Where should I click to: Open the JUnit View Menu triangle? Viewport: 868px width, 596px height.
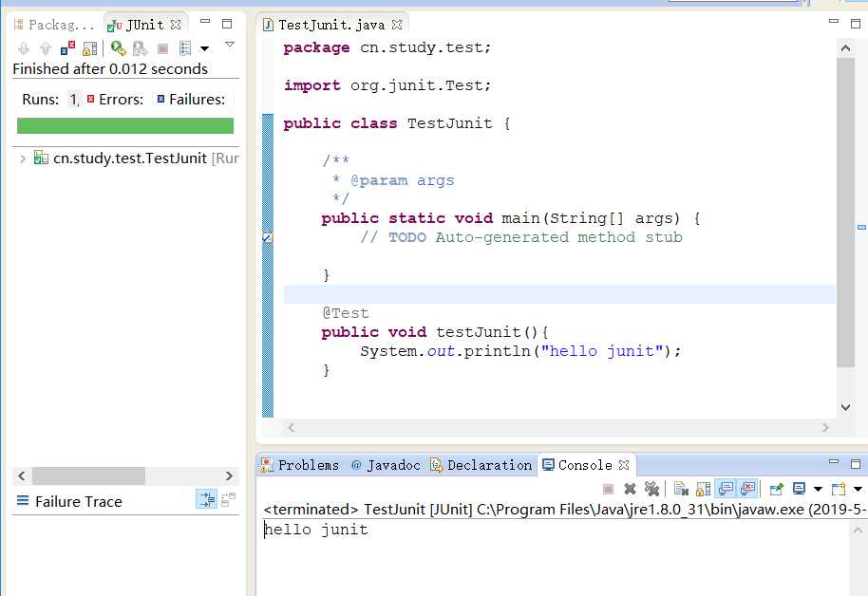coord(230,44)
